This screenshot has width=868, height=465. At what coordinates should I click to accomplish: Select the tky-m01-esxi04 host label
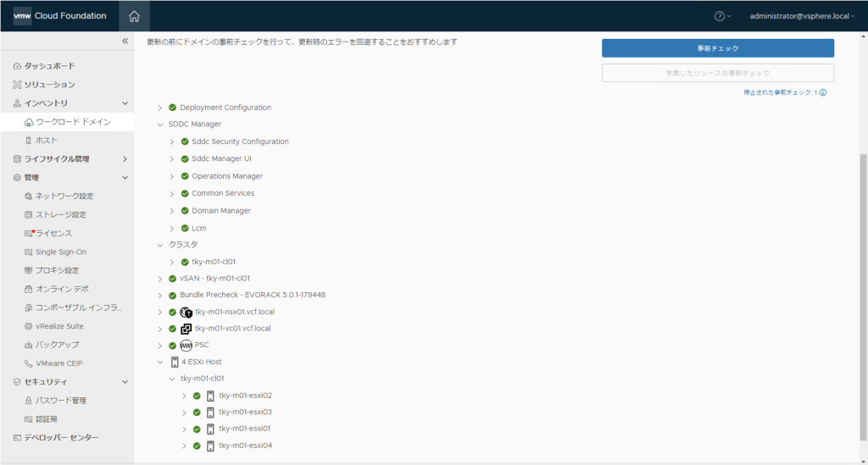coord(245,446)
